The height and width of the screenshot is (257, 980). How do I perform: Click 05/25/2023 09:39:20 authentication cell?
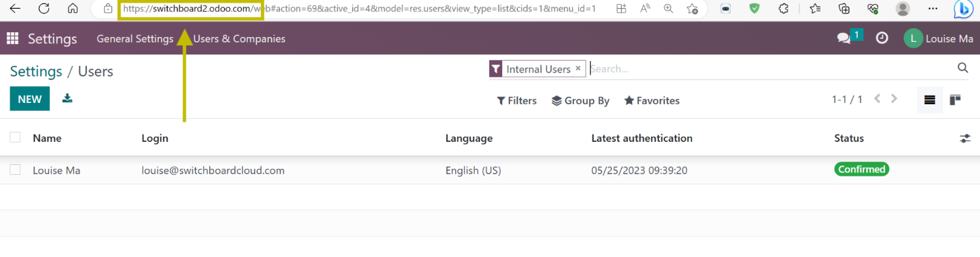coord(639,170)
